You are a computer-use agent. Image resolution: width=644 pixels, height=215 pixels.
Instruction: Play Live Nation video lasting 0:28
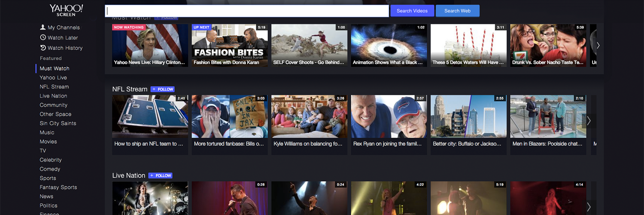[230, 198]
